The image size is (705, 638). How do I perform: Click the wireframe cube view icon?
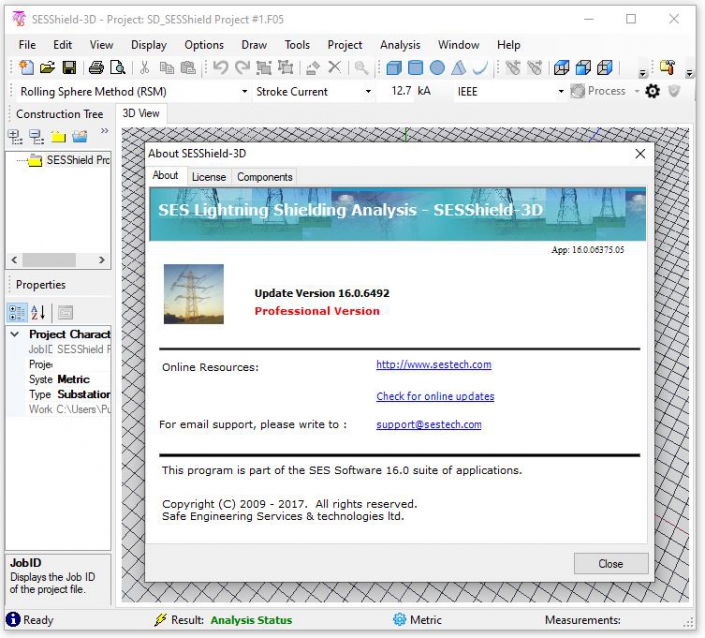click(x=562, y=67)
